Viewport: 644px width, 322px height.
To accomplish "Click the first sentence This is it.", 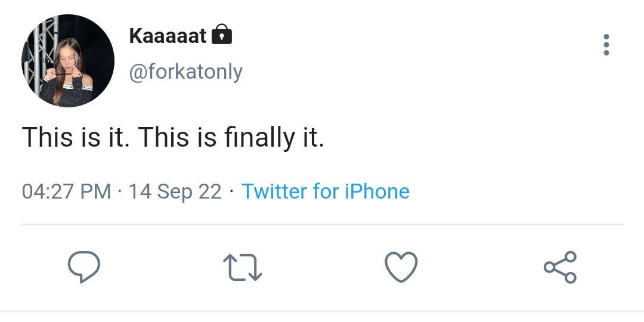I will [76, 137].
